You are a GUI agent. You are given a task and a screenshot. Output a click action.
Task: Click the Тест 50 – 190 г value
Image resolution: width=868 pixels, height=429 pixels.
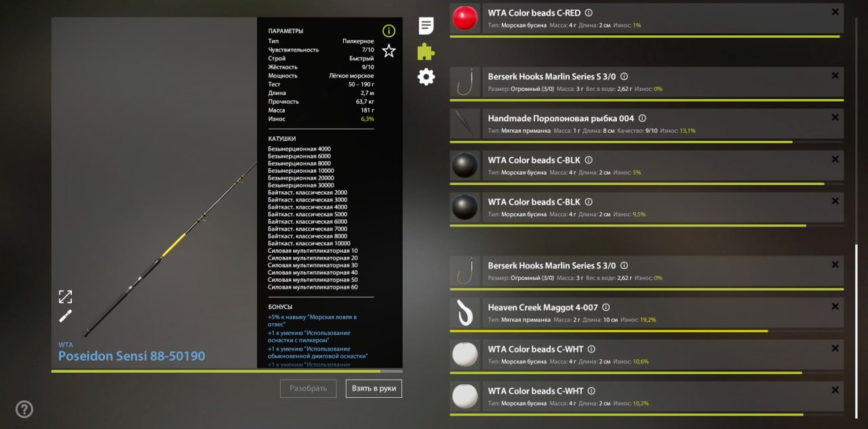click(x=361, y=84)
